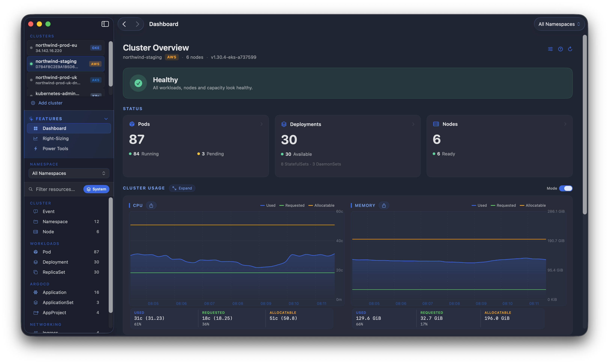Click CPU legend Requested entry
The image size is (609, 364).
click(x=292, y=206)
